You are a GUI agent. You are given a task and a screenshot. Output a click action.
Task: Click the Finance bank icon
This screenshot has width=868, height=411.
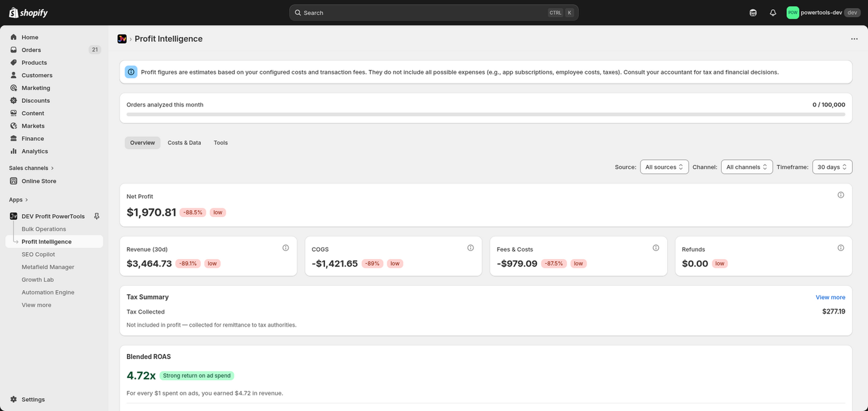[14, 139]
